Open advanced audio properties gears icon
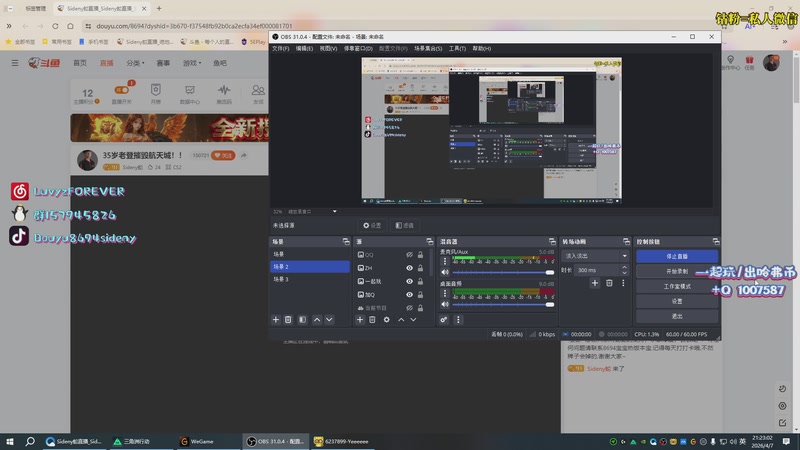This screenshot has width=800, height=450. point(444,319)
